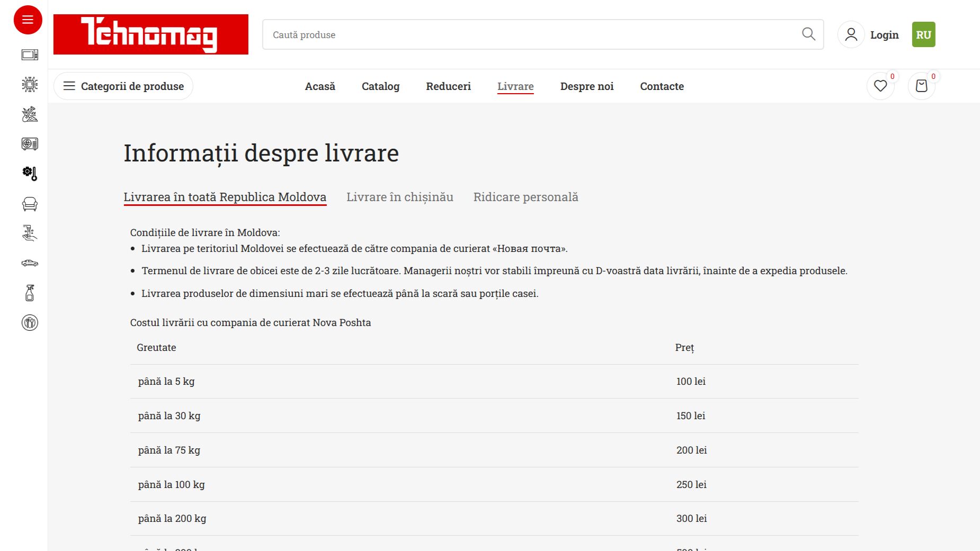
Task: Expand Categorii de produse menu
Action: [x=123, y=86]
